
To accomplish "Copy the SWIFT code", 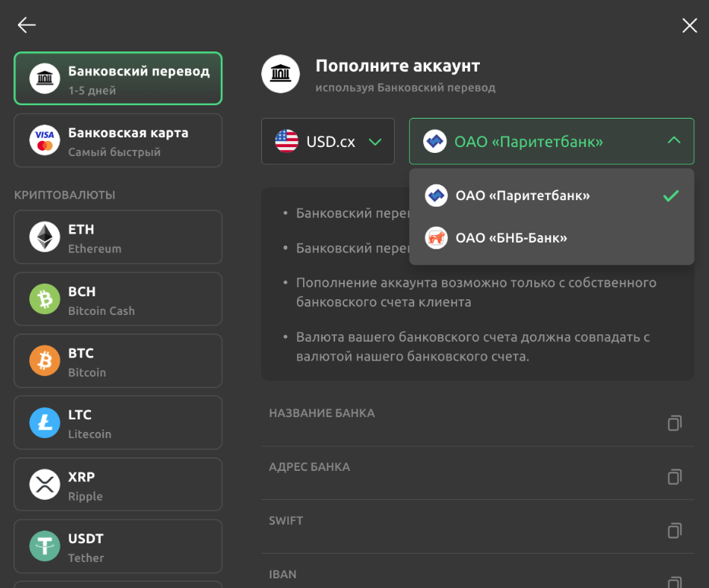I will pos(675,531).
